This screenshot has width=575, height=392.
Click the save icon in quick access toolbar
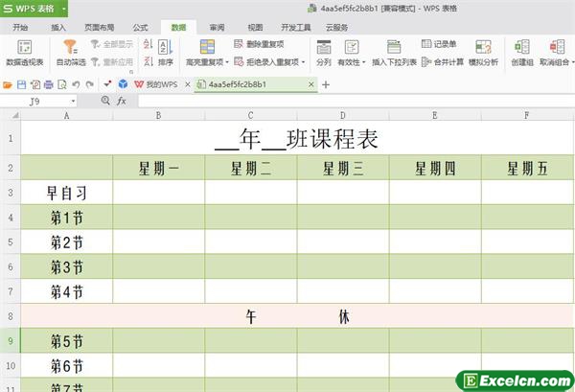21,84
